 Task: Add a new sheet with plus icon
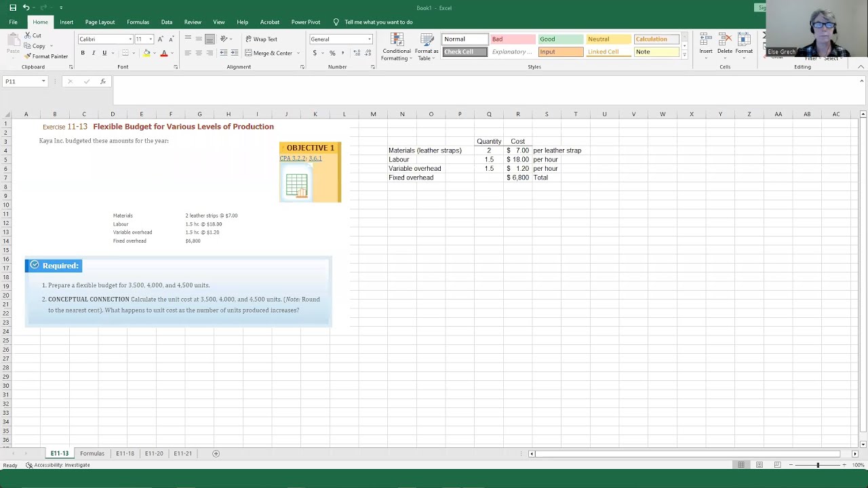pyautogui.click(x=216, y=453)
